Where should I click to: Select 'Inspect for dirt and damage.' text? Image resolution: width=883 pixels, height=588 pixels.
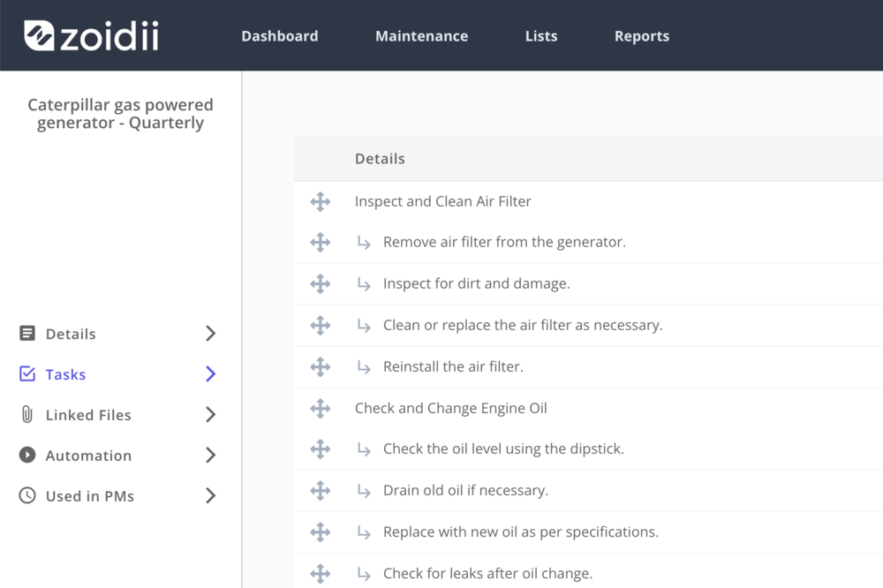(x=477, y=284)
